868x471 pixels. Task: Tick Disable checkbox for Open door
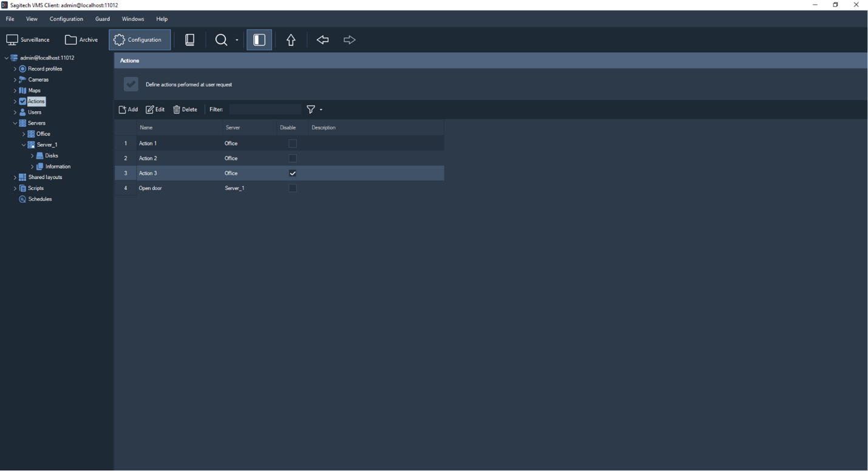[293, 188]
